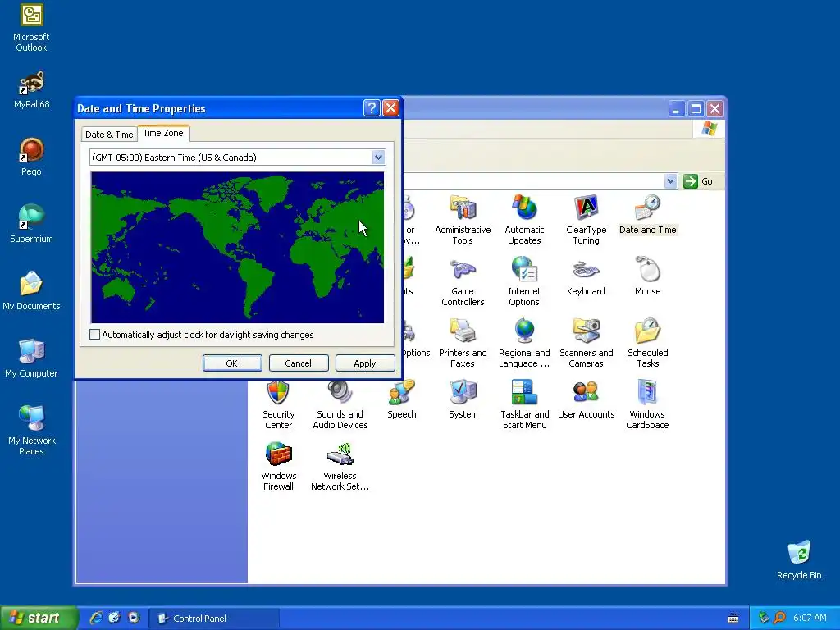
Task: Open the Windows Firewall icon
Action: click(x=279, y=466)
